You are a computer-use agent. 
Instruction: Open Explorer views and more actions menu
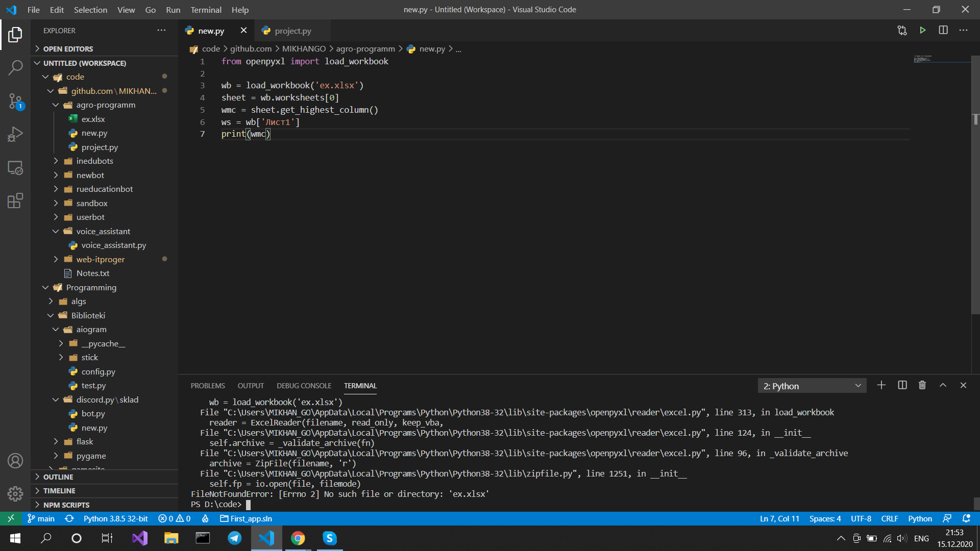tap(161, 31)
